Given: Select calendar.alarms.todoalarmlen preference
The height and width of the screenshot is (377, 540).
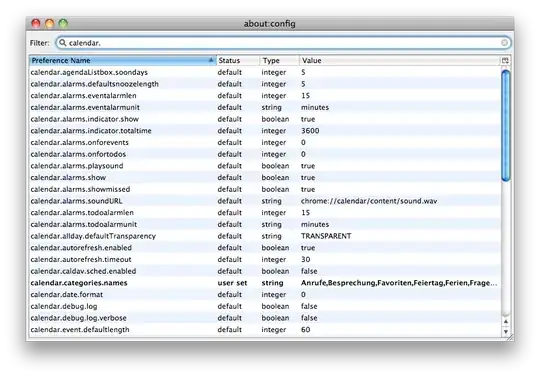Looking at the screenshot, I should tap(265, 213).
